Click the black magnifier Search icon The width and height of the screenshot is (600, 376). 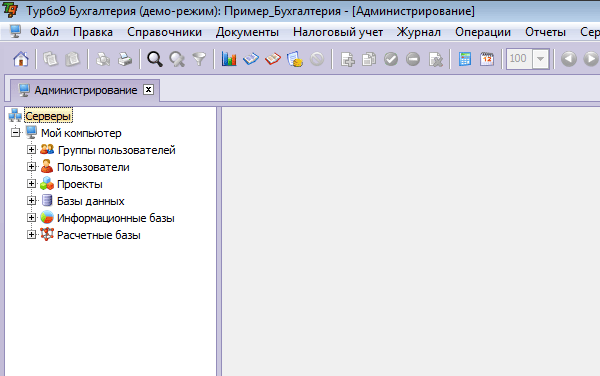tap(155, 59)
